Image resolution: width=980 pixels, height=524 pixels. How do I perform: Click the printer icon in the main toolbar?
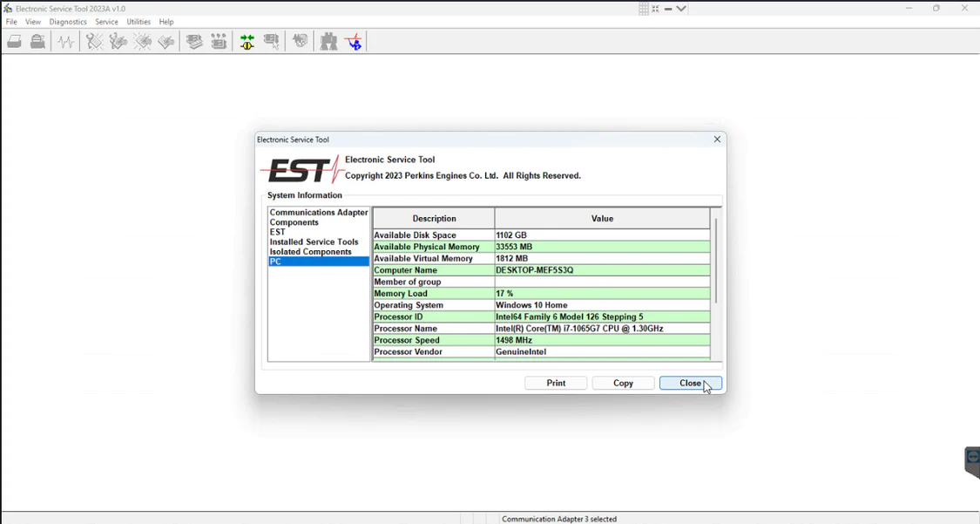15,42
